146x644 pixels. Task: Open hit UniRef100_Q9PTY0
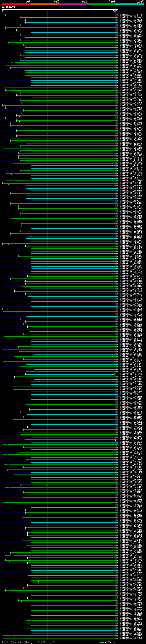tap(131, 37)
